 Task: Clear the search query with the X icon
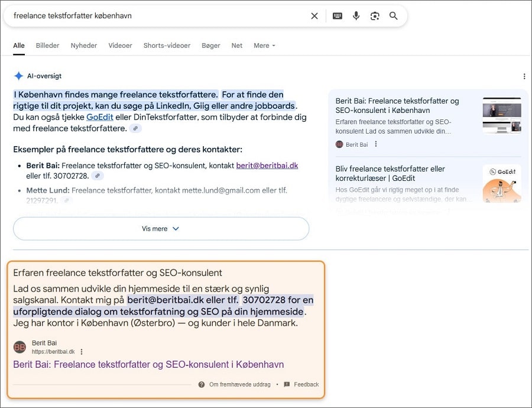tap(314, 16)
